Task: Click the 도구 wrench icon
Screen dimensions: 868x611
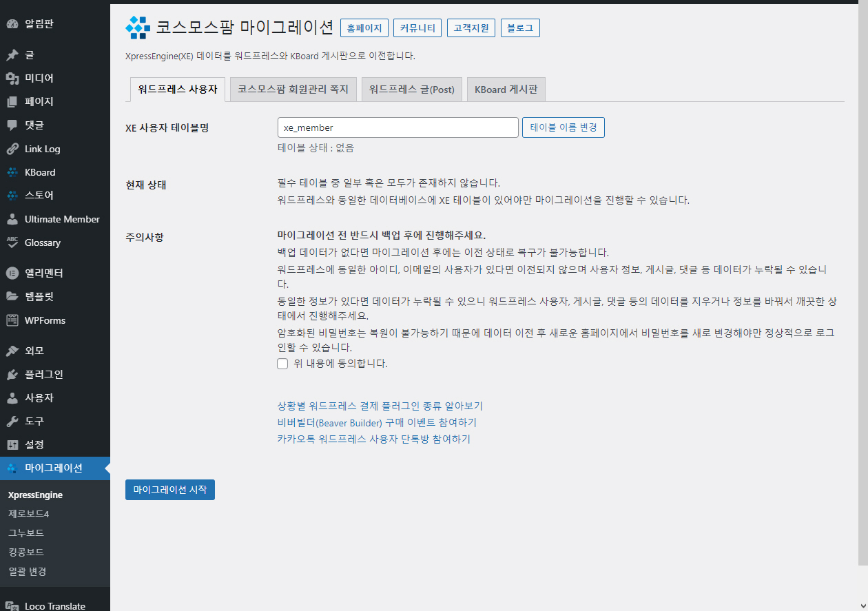Action: pos(12,421)
